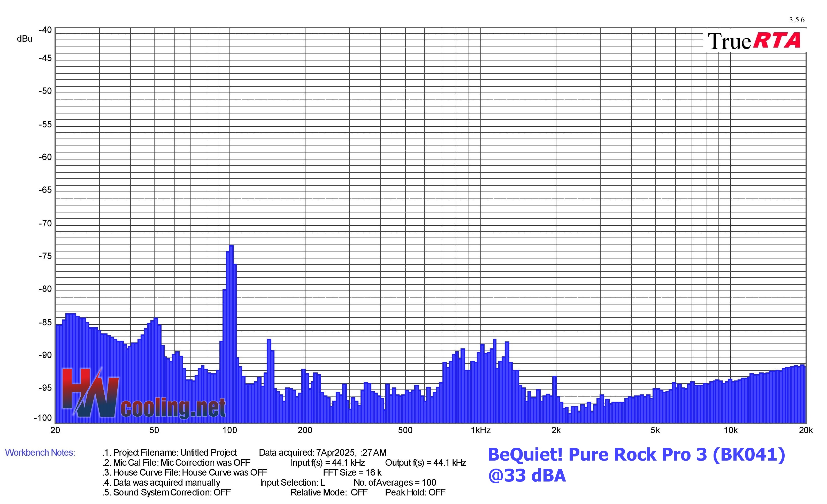
Task: Click the dBu unit label on the vertical axis
Action: point(25,39)
